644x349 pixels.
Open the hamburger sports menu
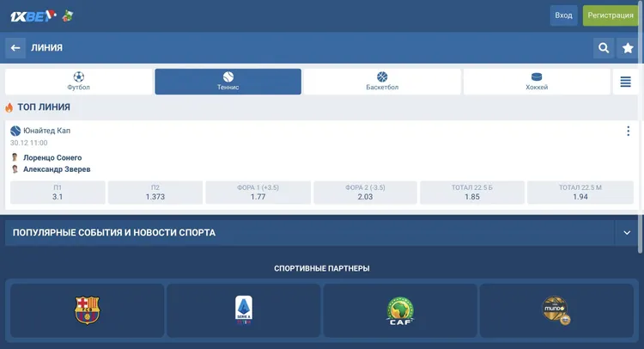point(626,82)
